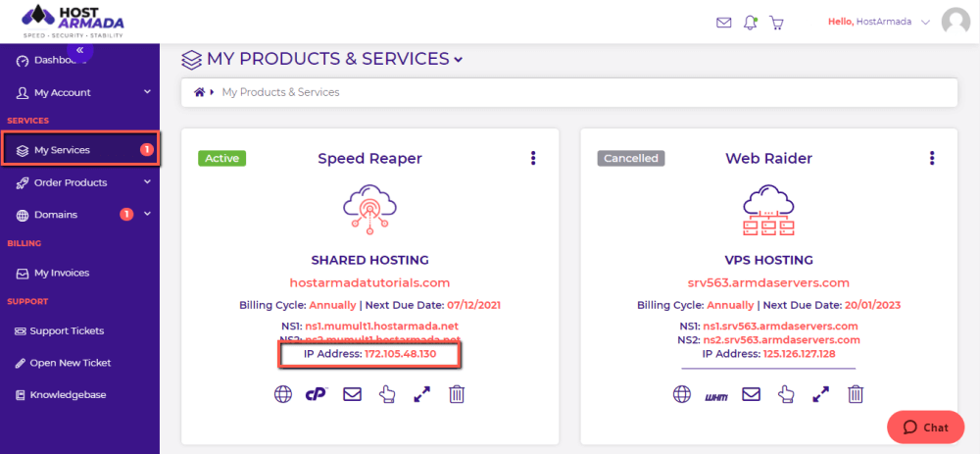Expand My Products & Services title dropdown

tap(458, 60)
